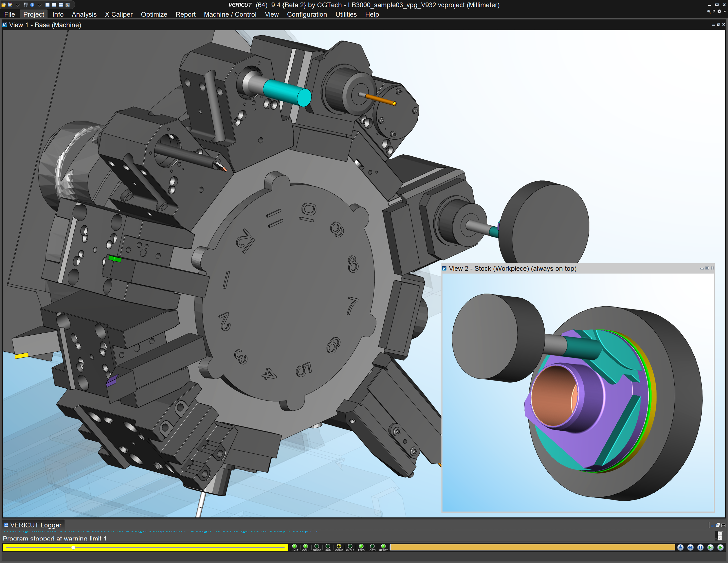Open the Configuration menu
Viewport: 728px width, 563px height.
[x=307, y=14]
